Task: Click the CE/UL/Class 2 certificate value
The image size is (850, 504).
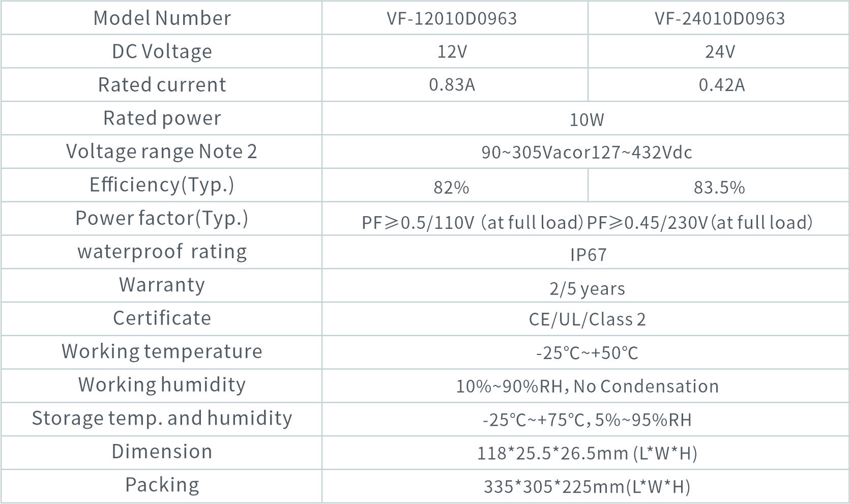Action: click(587, 319)
